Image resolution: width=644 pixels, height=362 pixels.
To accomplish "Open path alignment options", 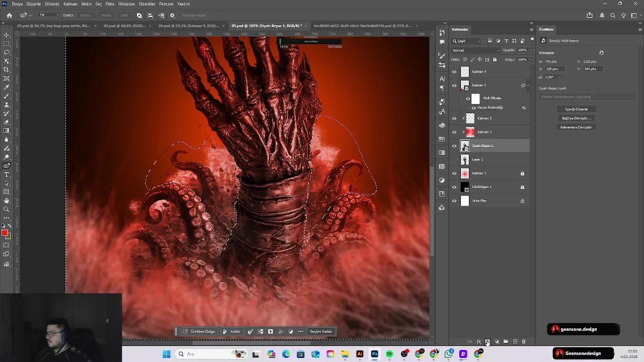I will click(x=150, y=15).
